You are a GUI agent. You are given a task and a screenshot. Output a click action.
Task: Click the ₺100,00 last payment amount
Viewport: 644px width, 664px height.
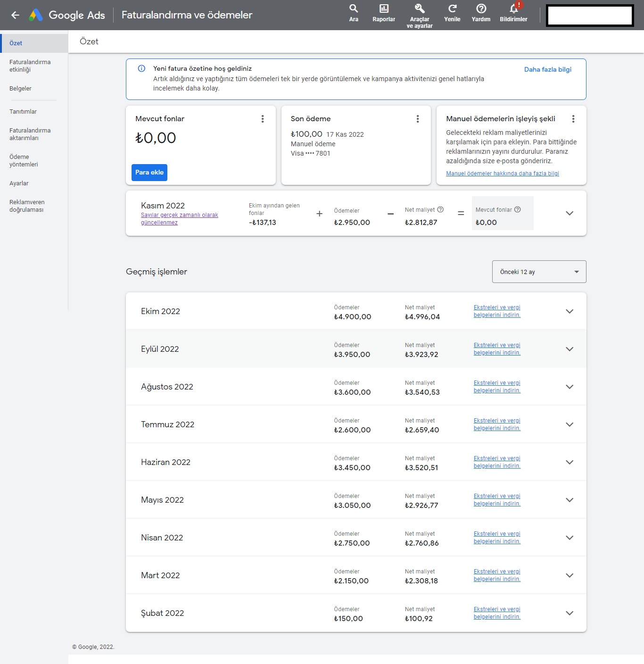click(306, 134)
